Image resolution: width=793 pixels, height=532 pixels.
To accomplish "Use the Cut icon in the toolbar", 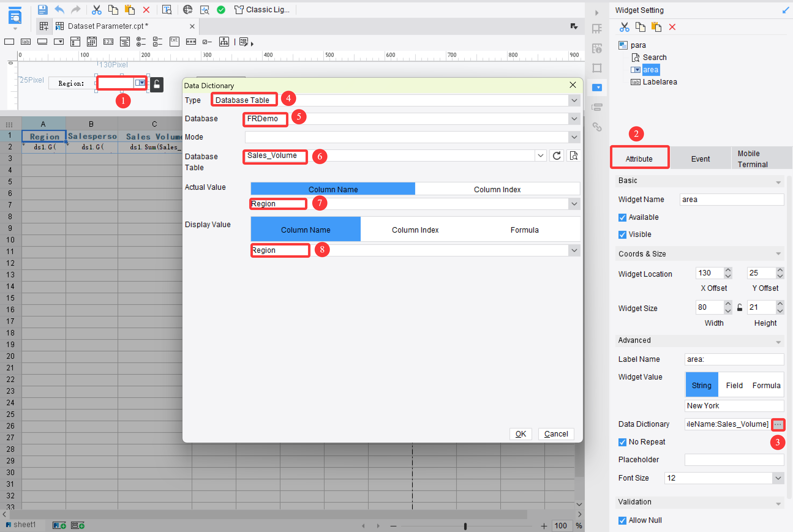I will click(97, 10).
